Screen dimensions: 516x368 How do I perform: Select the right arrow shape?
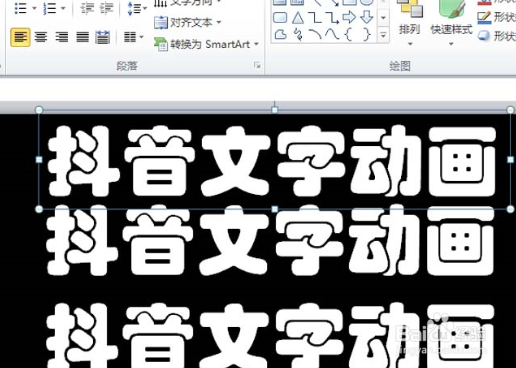349,17
